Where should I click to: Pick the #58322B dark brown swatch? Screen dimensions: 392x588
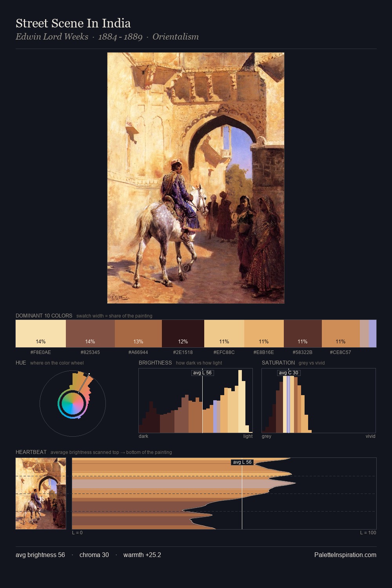pos(303,334)
